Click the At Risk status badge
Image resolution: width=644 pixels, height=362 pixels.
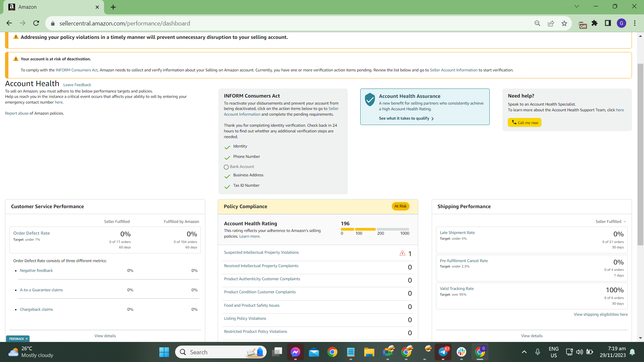(x=400, y=206)
